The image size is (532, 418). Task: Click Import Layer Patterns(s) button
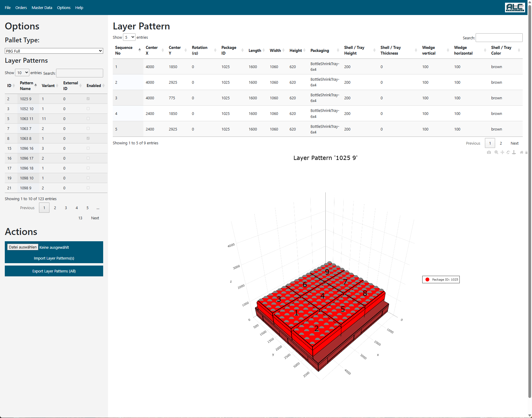tap(54, 258)
